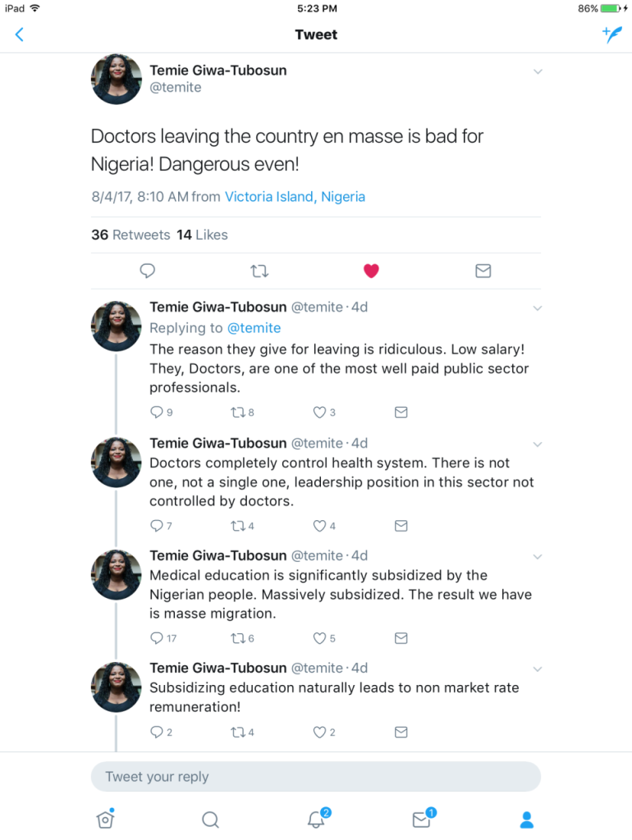Open Messages tab with unread badge
632x840 pixels.
pyautogui.click(x=424, y=819)
